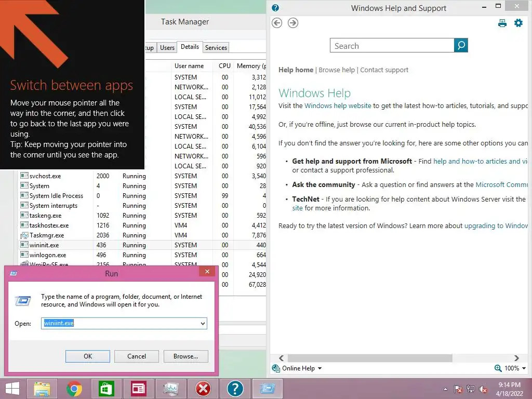The height and width of the screenshot is (399, 532).
Task: Switch to the Users tab in Task Manager
Action: pos(167,47)
